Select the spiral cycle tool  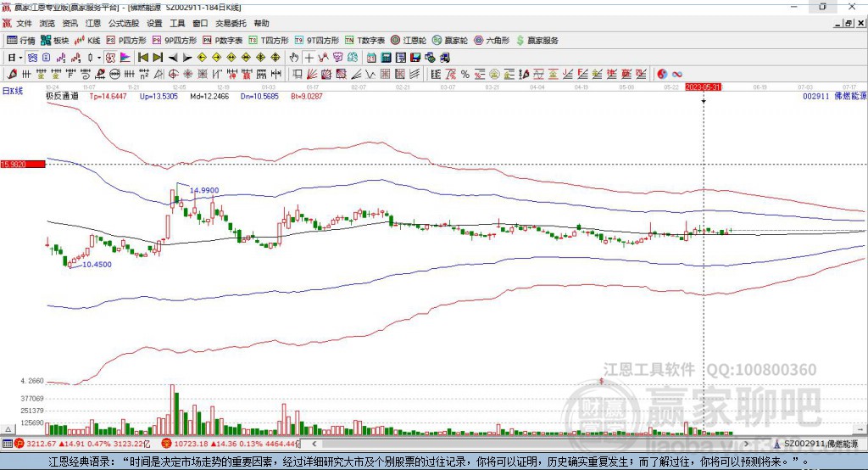[86, 74]
